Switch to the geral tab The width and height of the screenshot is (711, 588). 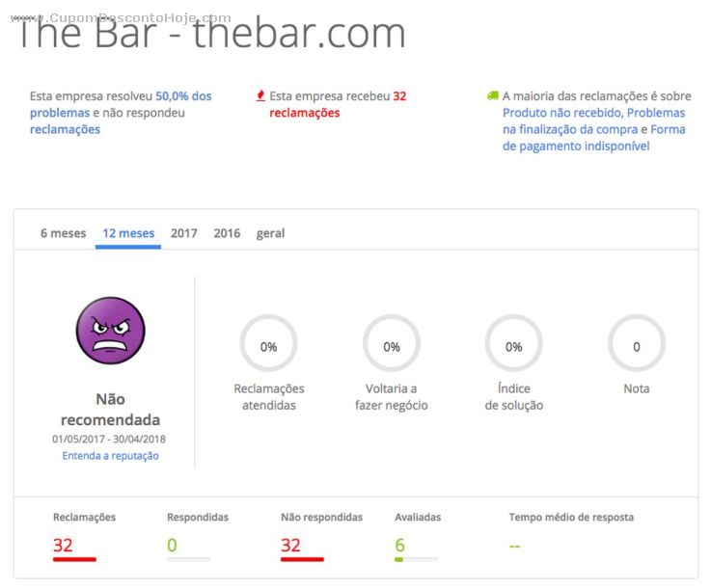270,233
